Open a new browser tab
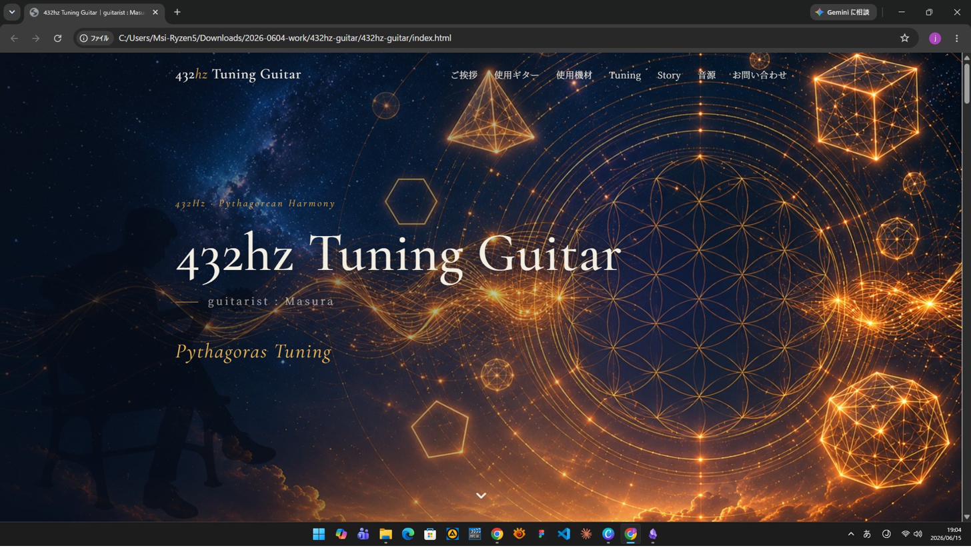 177,12
